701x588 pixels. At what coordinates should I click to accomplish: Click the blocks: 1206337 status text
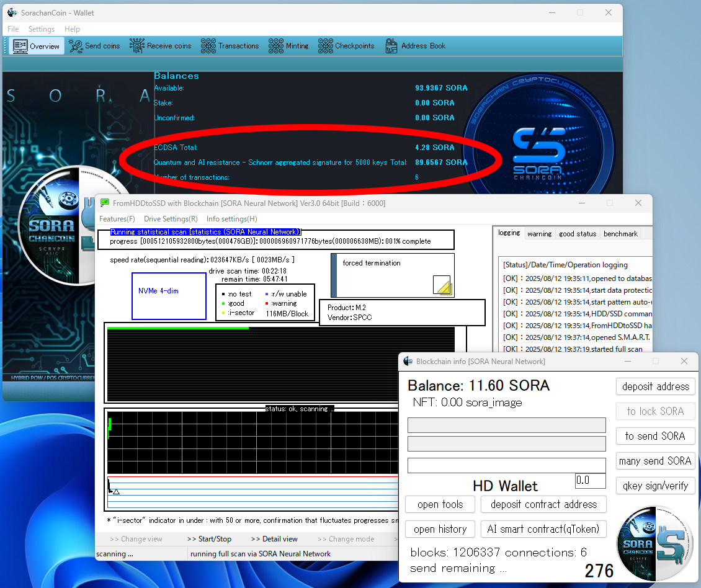tap(455, 552)
